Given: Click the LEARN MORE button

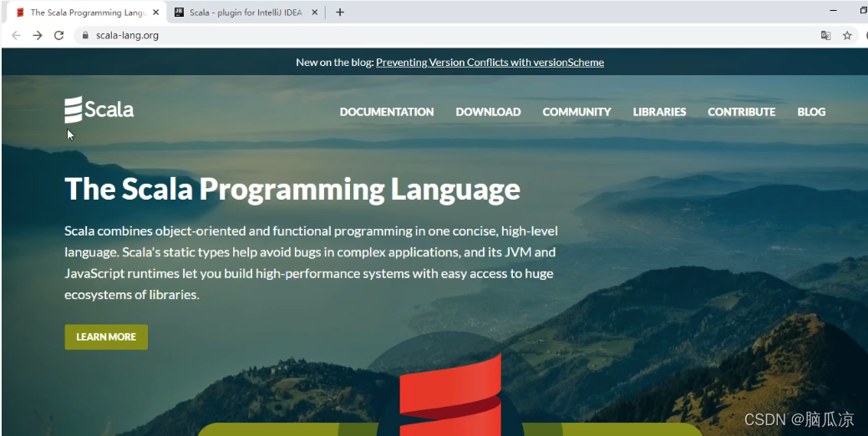Looking at the screenshot, I should [x=106, y=337].
